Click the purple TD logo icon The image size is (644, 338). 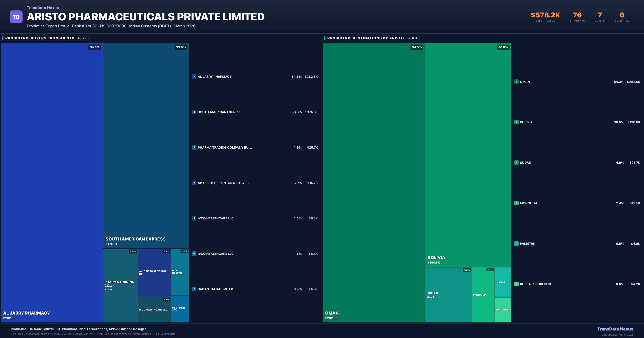16,17
